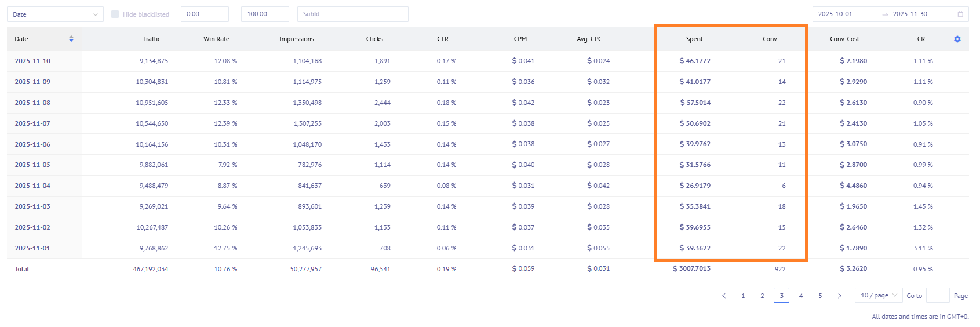Toggle Hide blacklisted checkbox
The width and height of the screenshot is (980, 327).
coord(115,14)
